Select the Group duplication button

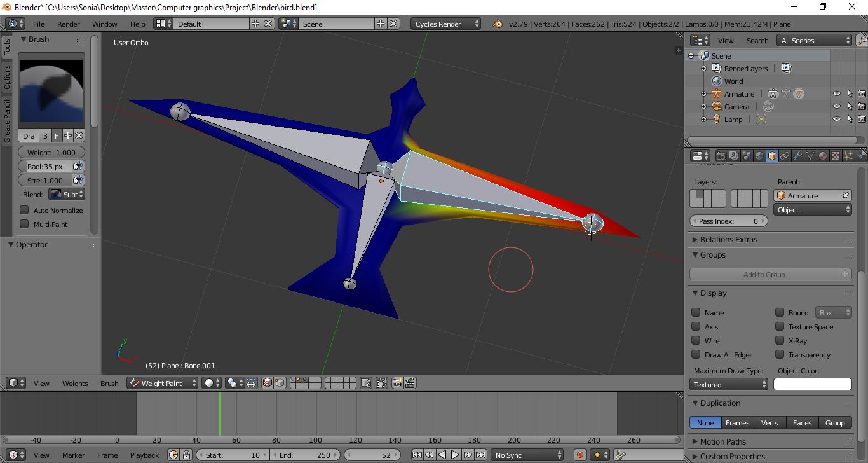pos(835,422)
